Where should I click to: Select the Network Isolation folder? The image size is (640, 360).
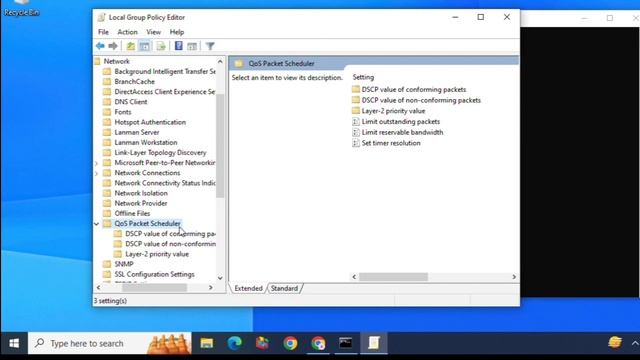pos(141,193)
